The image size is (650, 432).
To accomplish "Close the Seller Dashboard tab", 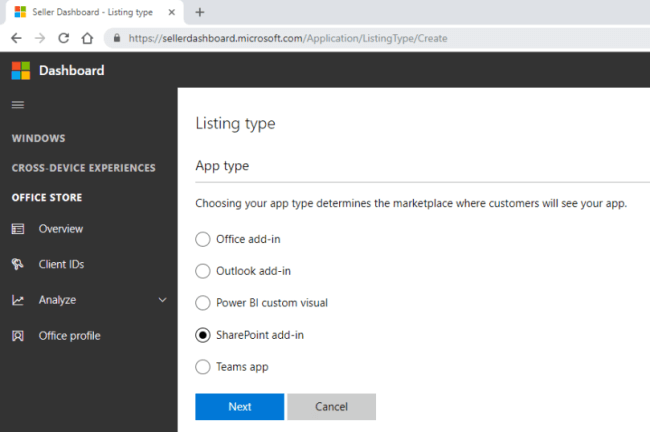I will (171, 12).
